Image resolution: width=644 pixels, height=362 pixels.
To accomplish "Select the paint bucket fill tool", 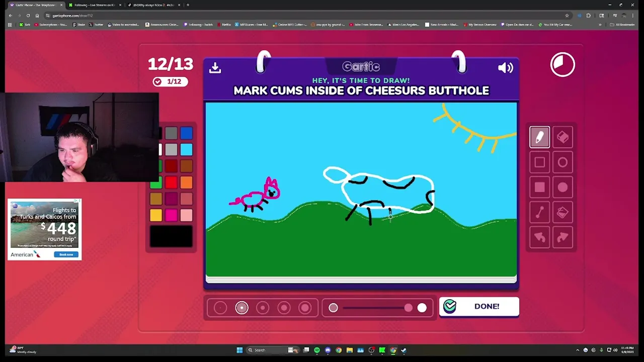I will click(x=562, y=213).
